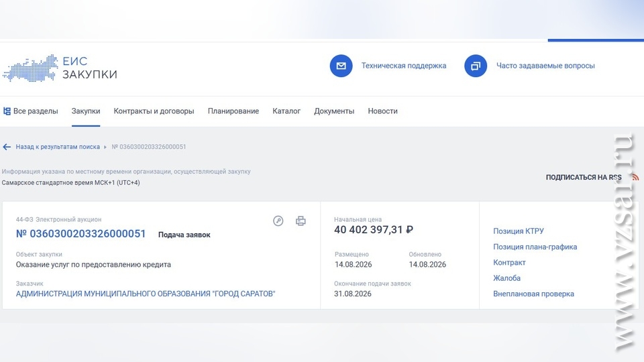Click the ЕИС ЗАКУПКИ logo text

click(89, 68)
